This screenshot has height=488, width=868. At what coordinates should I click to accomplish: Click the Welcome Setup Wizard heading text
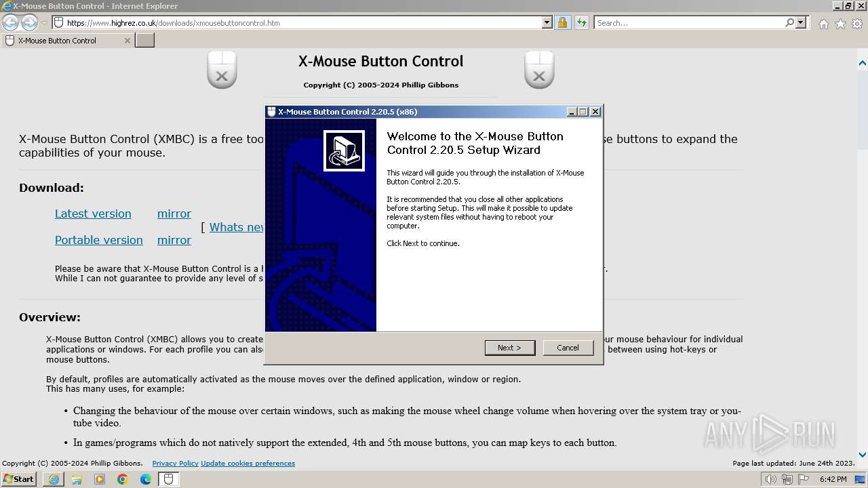(x=475, y=143)
